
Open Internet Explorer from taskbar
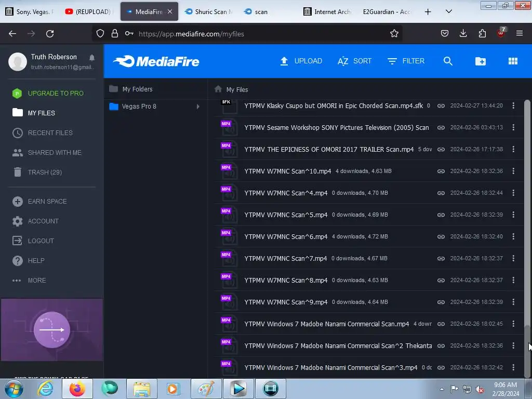point(46,389)
